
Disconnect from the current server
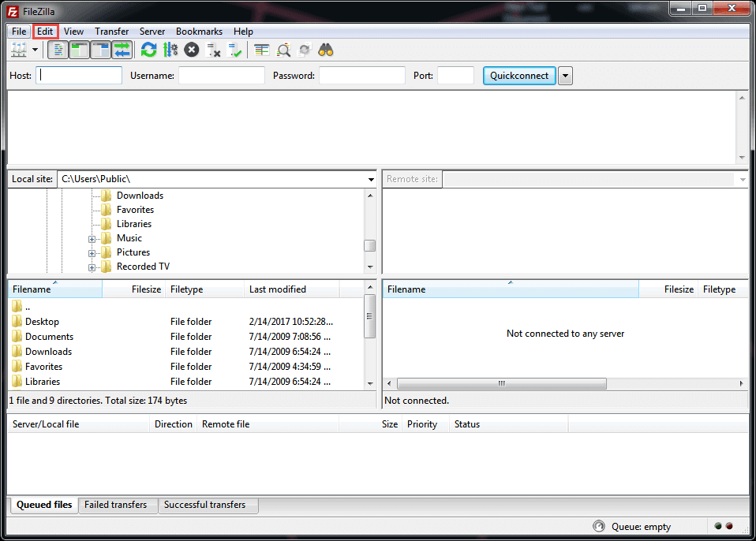[x=213, y=50]
